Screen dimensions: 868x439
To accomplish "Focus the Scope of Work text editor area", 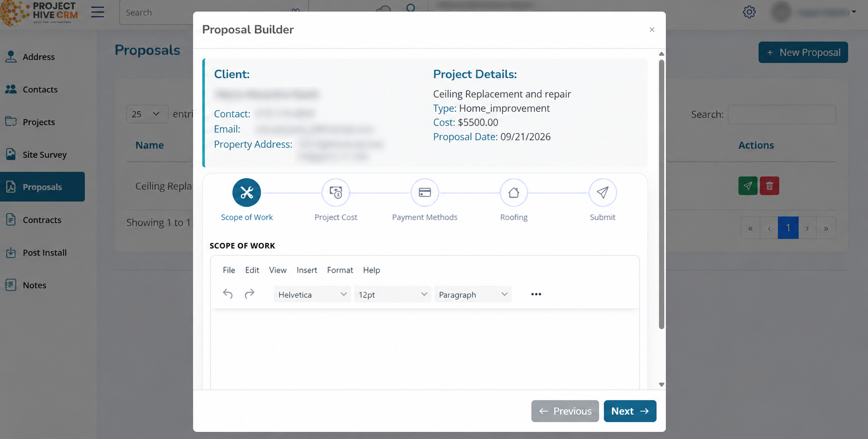I will [x=425, y=349].
